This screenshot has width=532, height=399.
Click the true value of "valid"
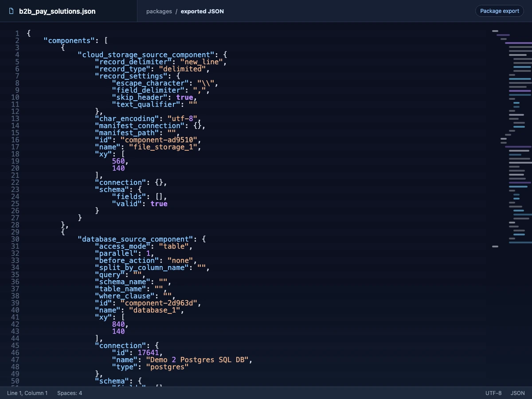[x=159, y=203]
